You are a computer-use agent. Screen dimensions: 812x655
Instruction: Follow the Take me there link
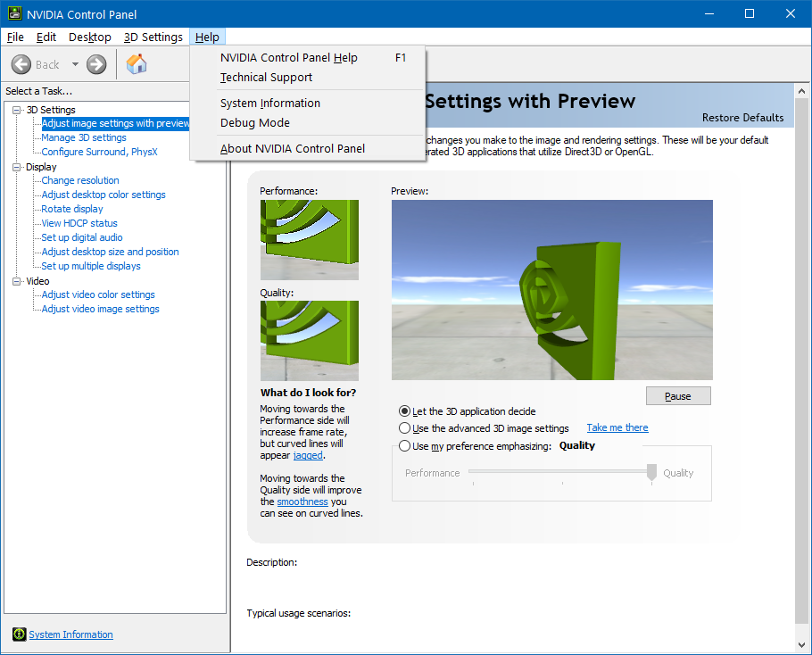coord(617,427)
